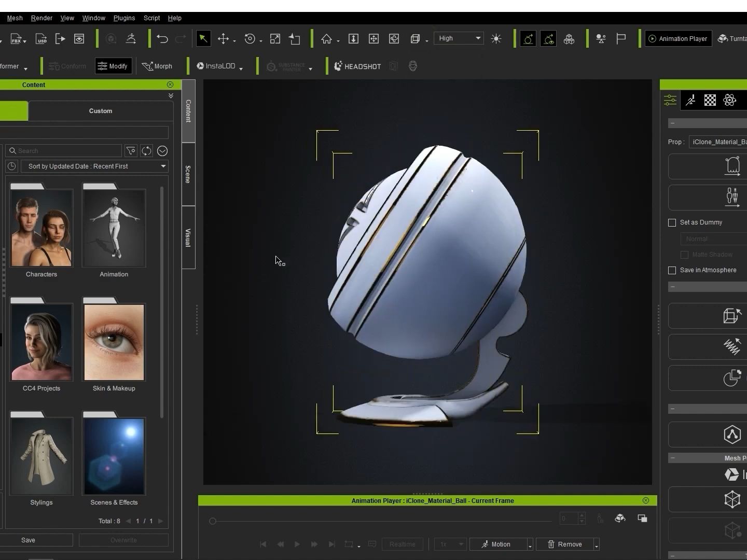Open the Render menu

41,18
